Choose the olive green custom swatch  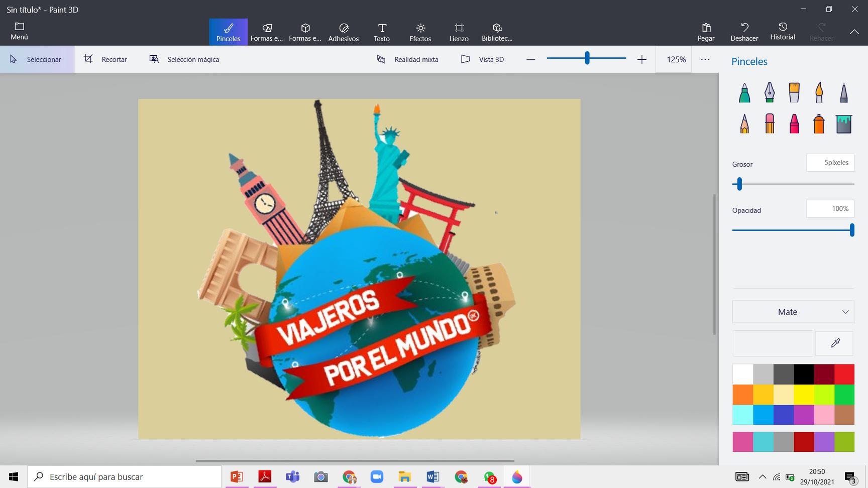point(844,442)
